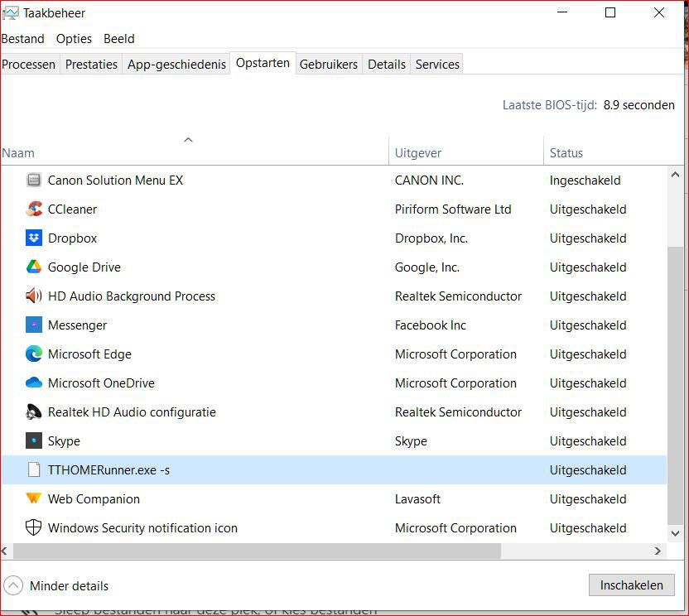Click the Skype icon in the list
The image size is (689, 616).
point(34,440)
